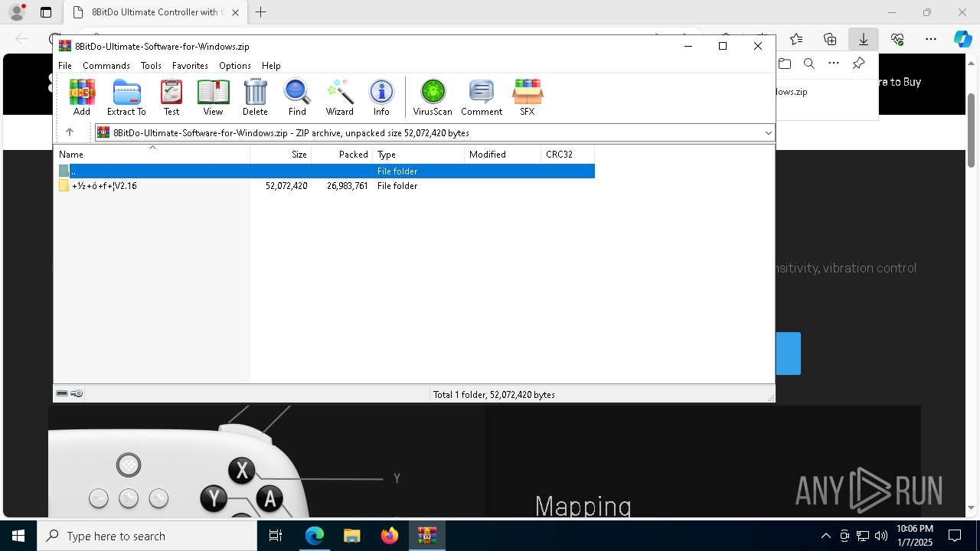Open downloads folder icon in Edge panel
The width and height of the screenshot is (980, 551).
tap(785, 64)
